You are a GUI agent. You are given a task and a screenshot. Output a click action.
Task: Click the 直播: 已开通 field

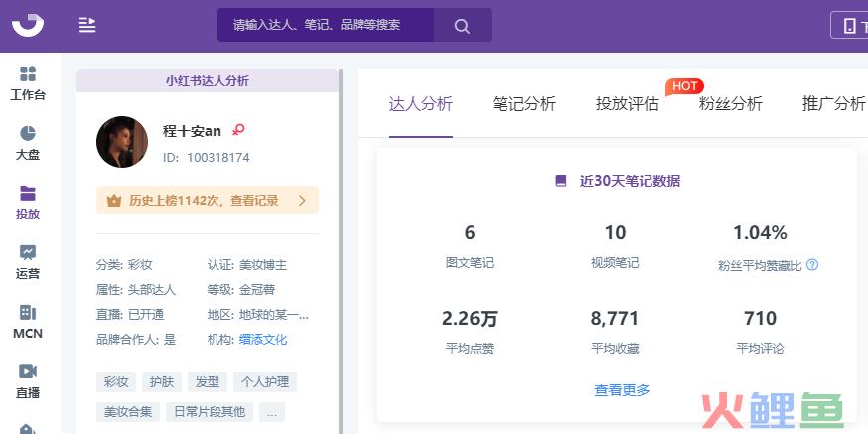coord(130,315)
